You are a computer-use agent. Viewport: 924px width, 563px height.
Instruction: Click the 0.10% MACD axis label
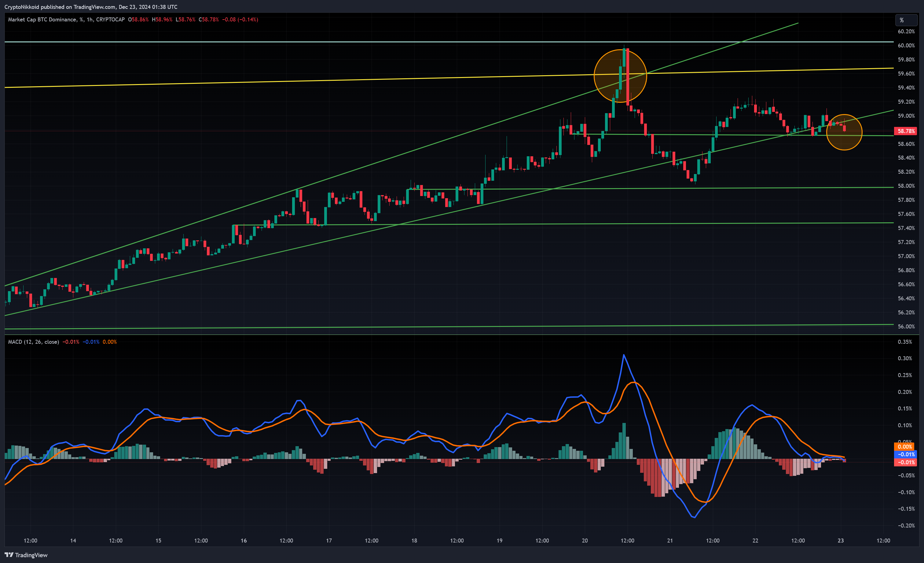905,425
